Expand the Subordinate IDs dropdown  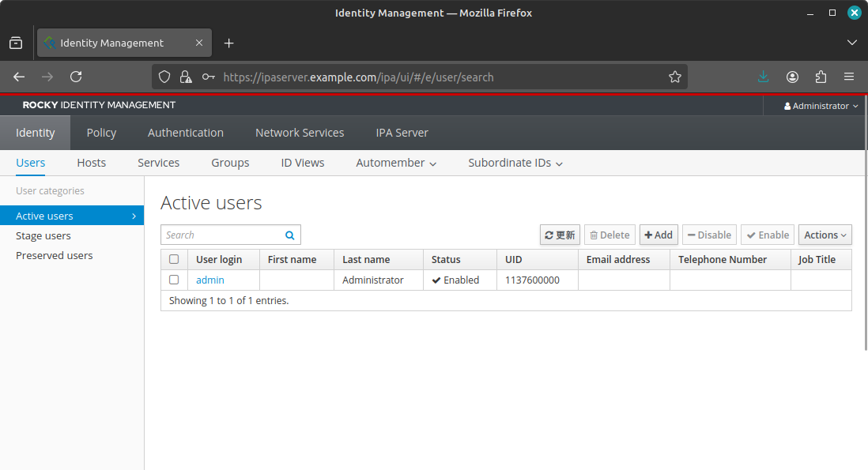point(515,163)
